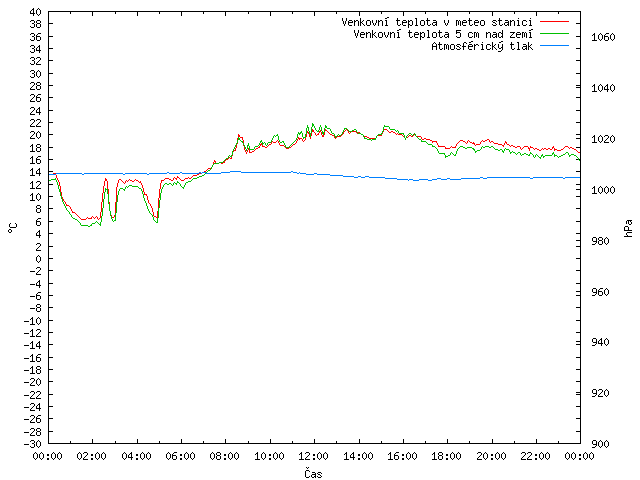
Task: Click the '30' temperature axis label
Action: pyautogui.click(x=36, y=74)
